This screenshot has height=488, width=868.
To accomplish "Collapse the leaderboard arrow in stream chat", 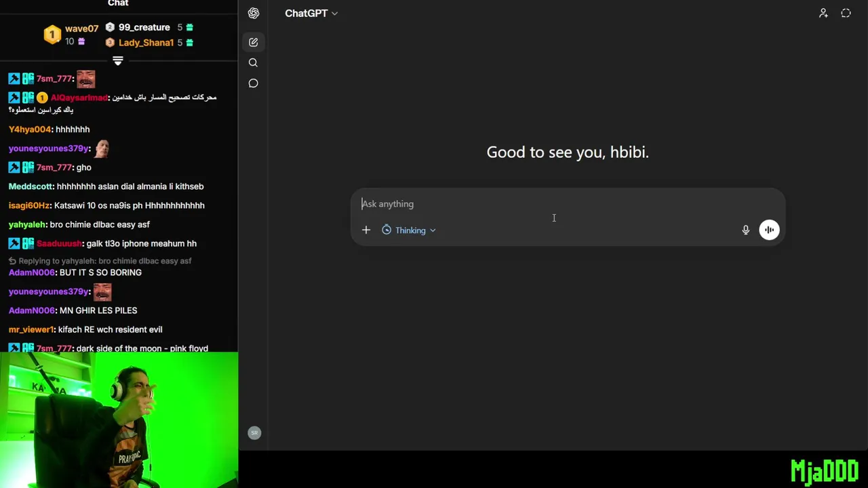I will [118, 61].
